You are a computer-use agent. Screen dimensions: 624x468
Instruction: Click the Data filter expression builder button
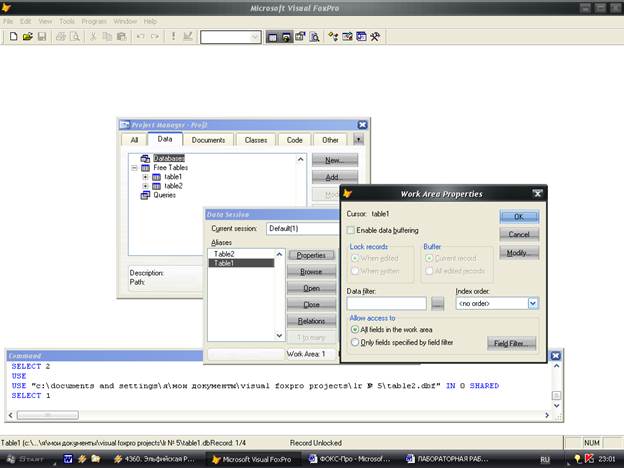[x=437, y=304]
